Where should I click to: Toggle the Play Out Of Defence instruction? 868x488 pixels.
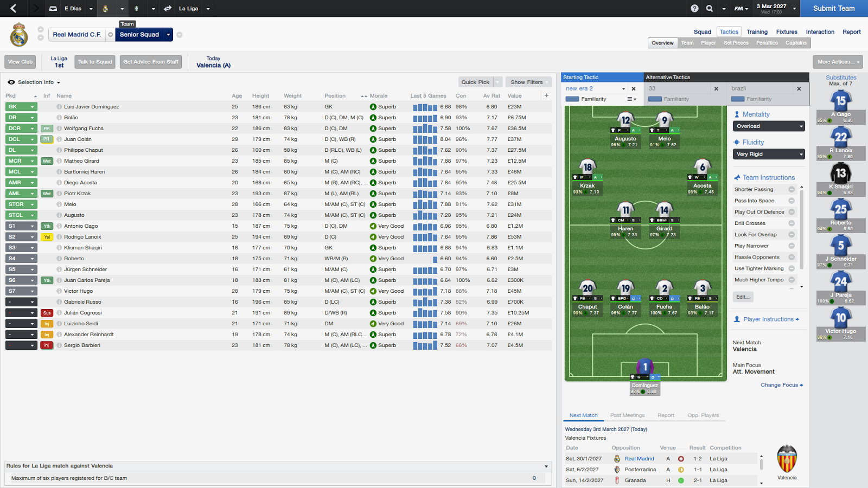pos(792,212)
